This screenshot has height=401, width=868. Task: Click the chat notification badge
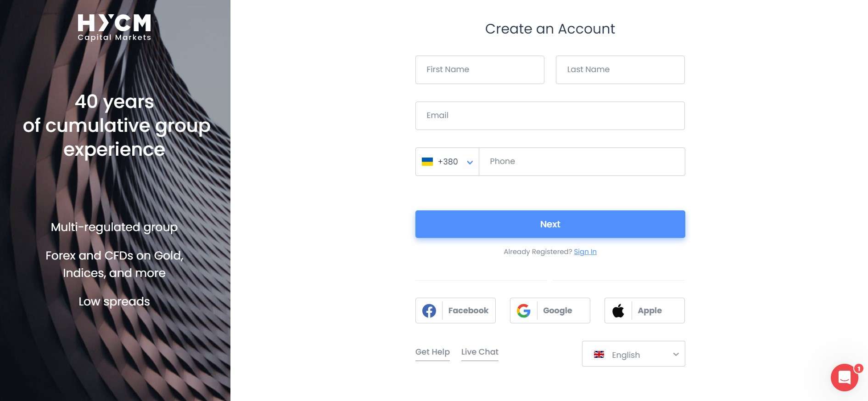point(858,368)
